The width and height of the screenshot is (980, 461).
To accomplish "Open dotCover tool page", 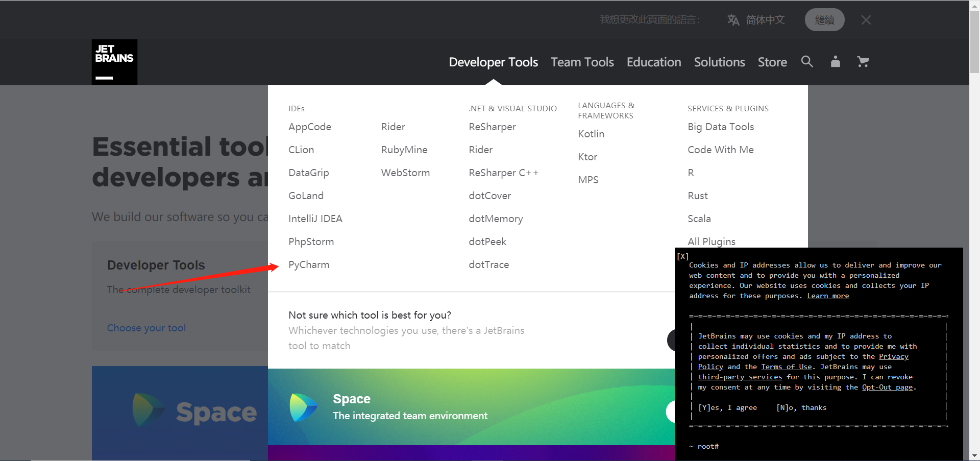I will click(x=489, y=196).
